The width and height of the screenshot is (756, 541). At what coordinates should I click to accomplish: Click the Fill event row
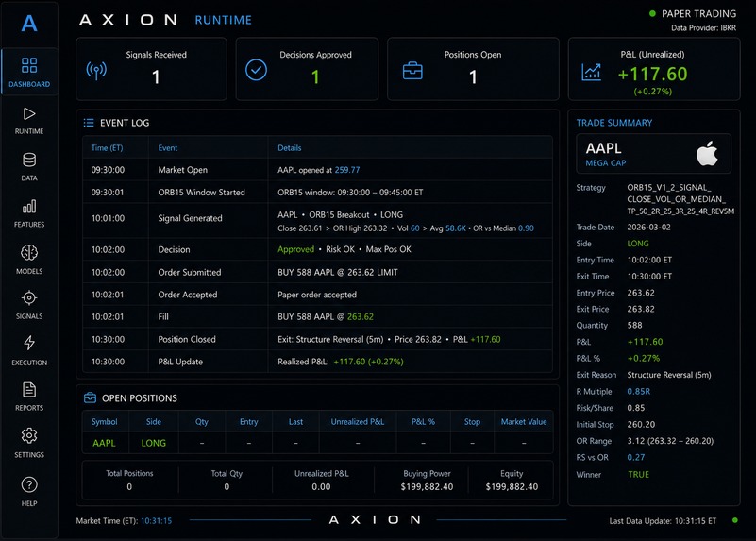click(x=317, y=317)
